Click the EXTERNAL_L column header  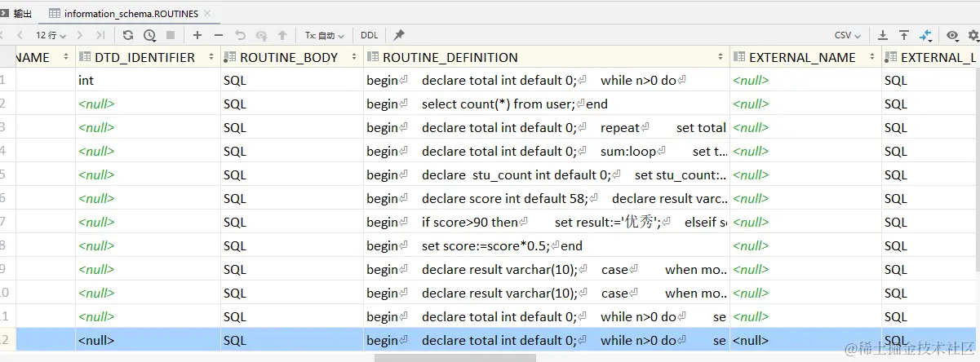click(x=931, y=57)
